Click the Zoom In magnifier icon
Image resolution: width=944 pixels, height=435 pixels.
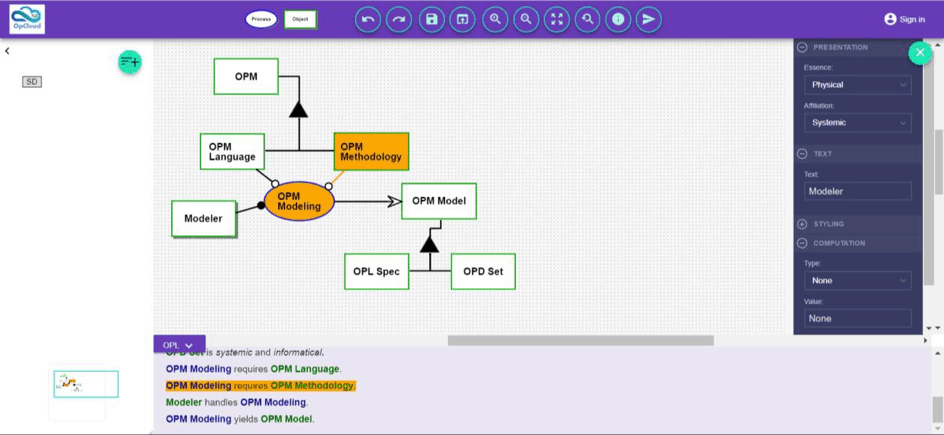tap(494, 19)
